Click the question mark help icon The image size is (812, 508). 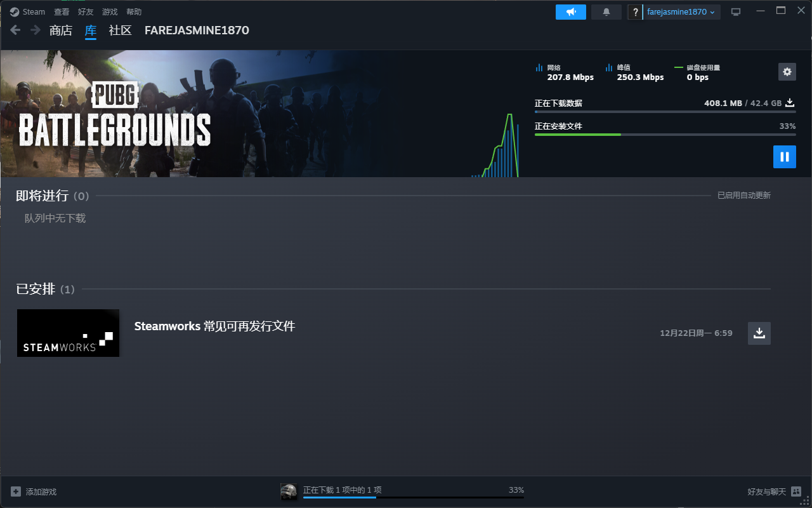coord(635,12)
